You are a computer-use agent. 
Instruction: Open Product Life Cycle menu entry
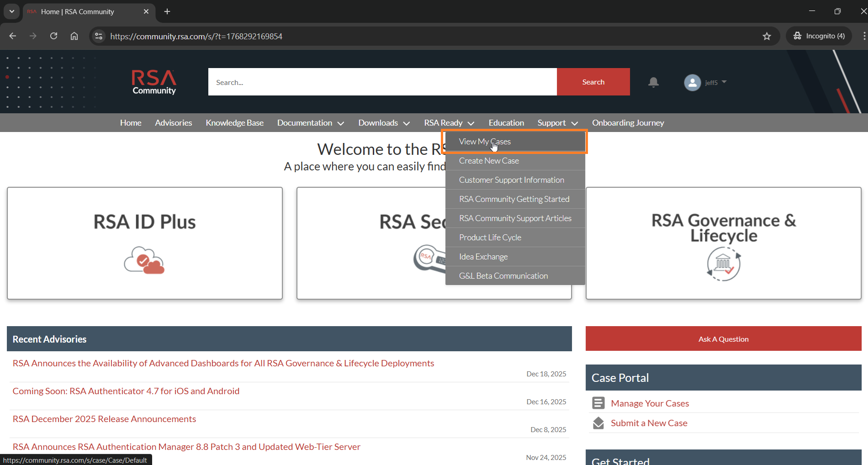[x=490, y=238]
